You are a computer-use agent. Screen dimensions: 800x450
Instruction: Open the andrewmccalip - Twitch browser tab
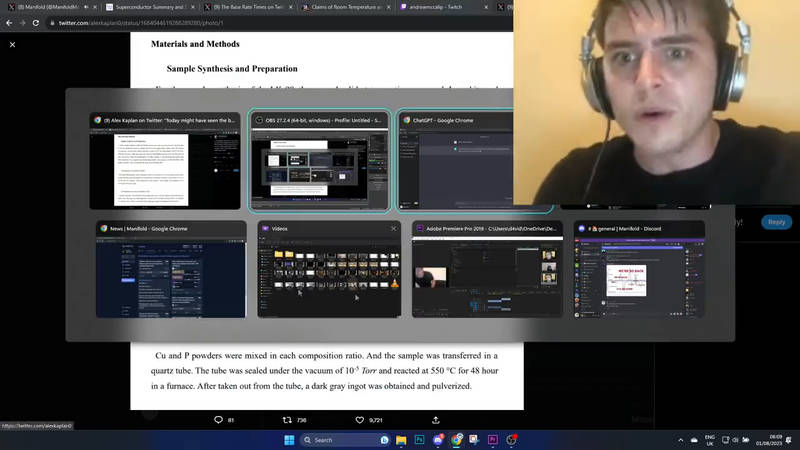(x=444, y=7)
